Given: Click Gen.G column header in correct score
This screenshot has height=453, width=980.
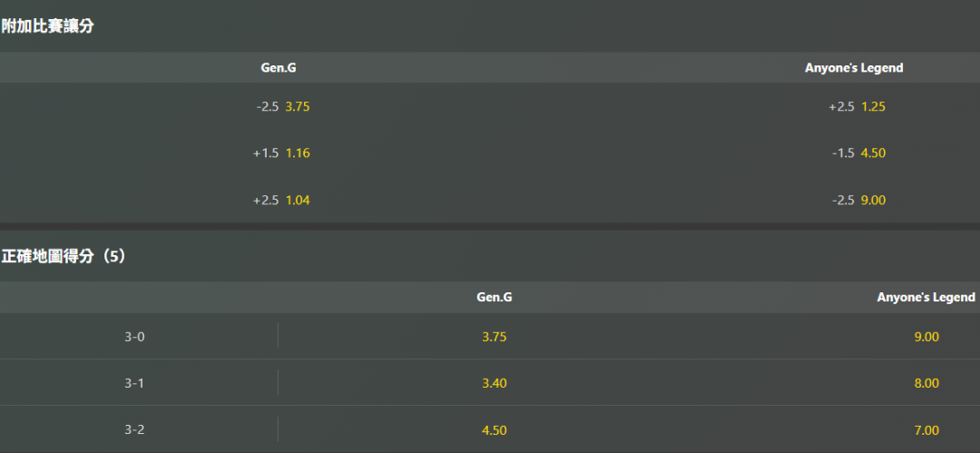Looking at the screenshot, I should pos(495,297).
